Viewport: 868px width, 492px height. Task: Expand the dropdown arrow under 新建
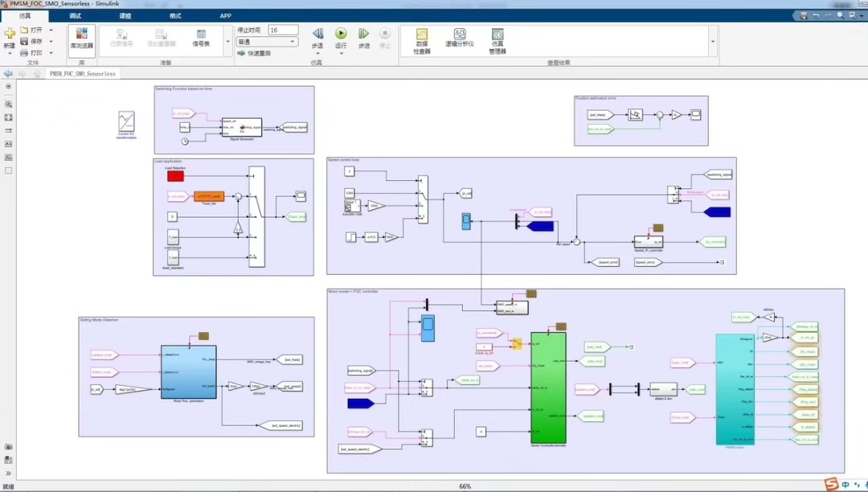[10, 53]
